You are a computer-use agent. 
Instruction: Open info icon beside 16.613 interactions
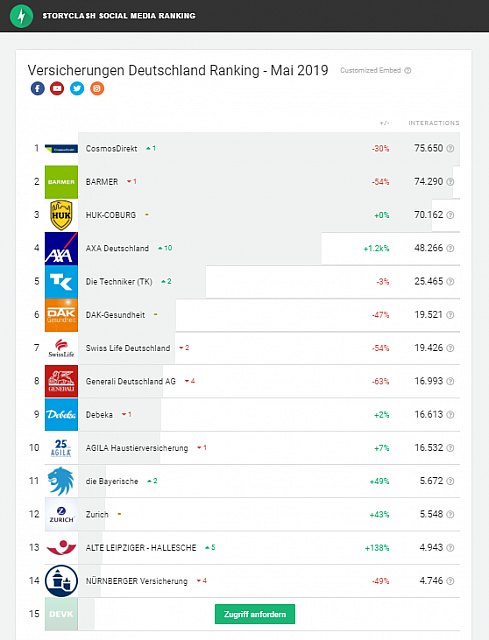450,415
